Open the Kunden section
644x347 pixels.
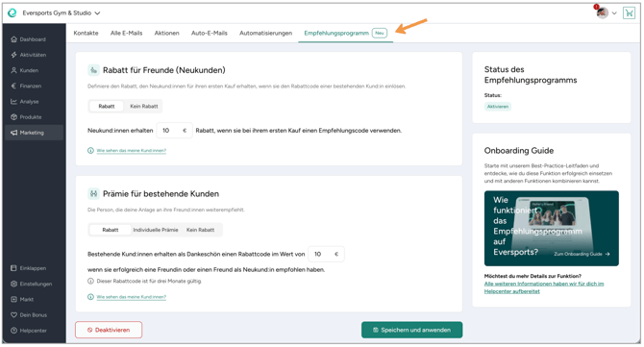pyautogui.click(x=25, y=70)
